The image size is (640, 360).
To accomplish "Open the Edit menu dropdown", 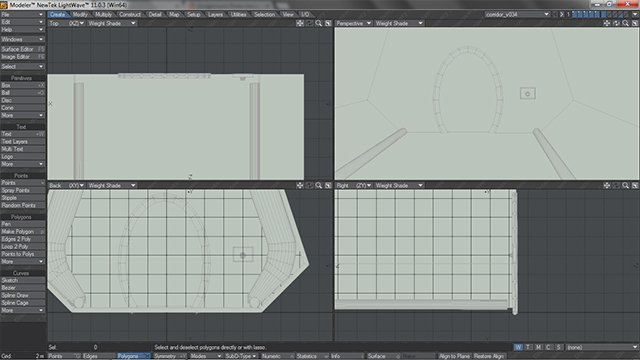I will click(22, 22).
